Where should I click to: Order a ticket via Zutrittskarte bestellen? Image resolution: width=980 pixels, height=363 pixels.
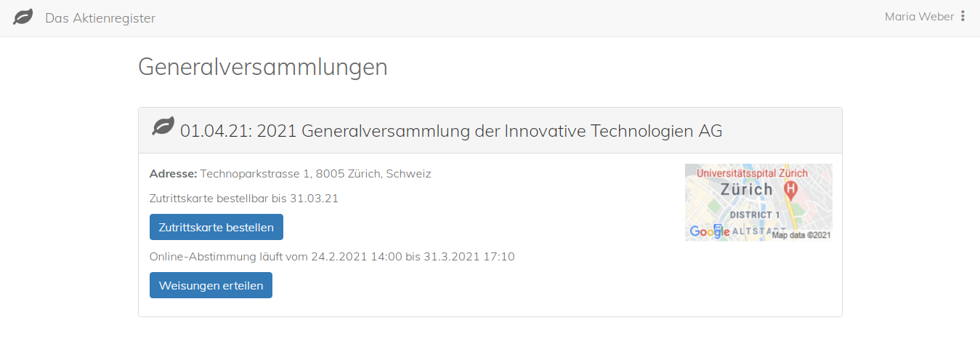[216, 227]
